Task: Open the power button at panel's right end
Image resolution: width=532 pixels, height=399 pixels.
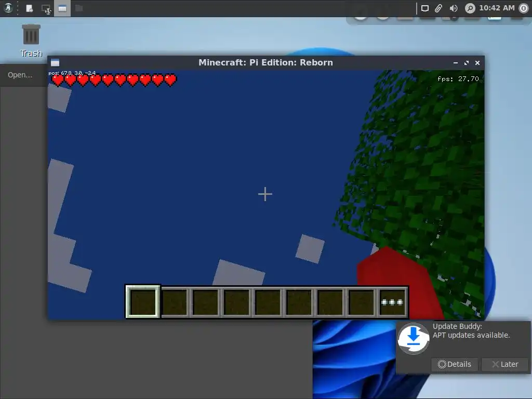Action: tap(524, 8)
